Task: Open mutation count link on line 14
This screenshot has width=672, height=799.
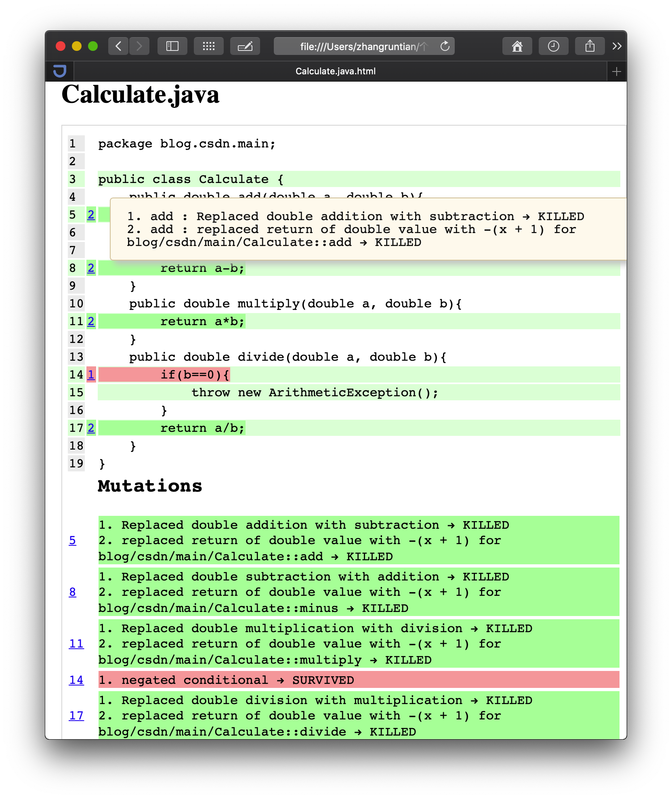Action: [91, 374]
